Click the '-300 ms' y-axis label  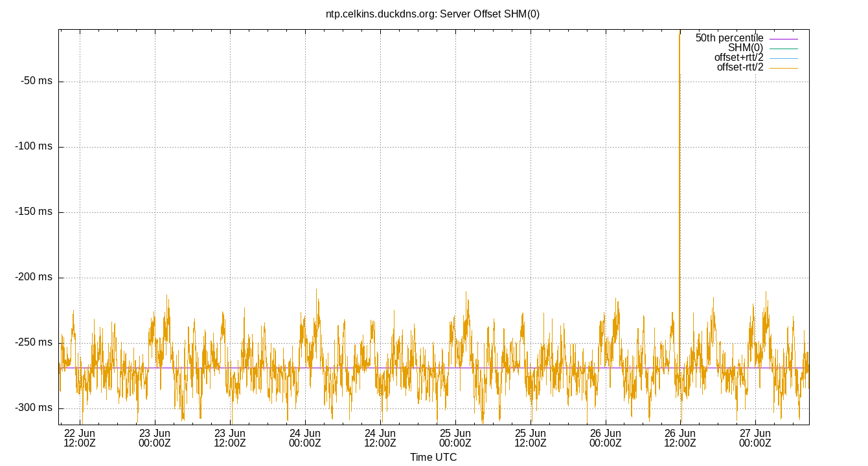tap(34, 408)
